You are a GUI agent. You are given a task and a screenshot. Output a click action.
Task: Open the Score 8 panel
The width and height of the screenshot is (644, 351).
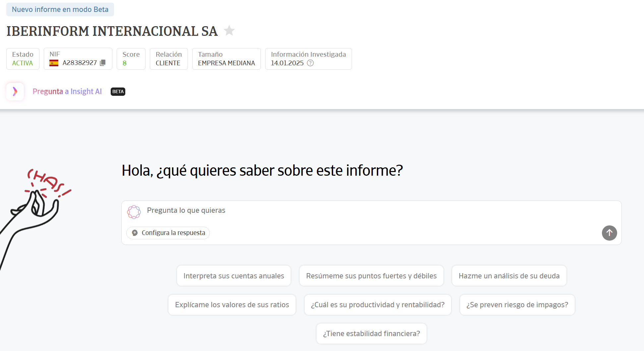click(131, 59)
